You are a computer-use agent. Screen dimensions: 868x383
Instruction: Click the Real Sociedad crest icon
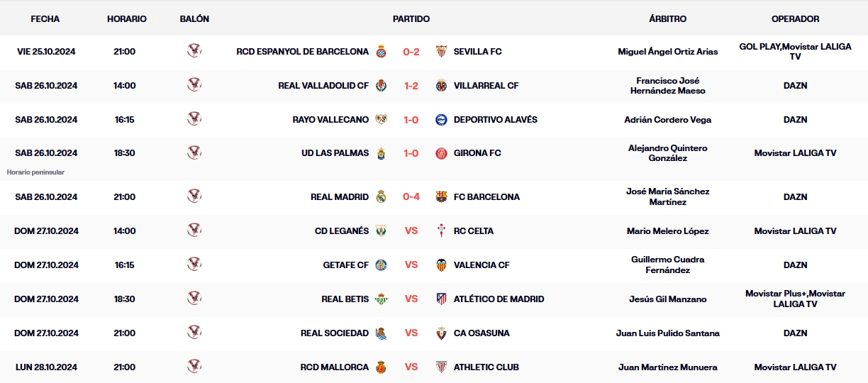pyautogui.click(x=381, y=333)
